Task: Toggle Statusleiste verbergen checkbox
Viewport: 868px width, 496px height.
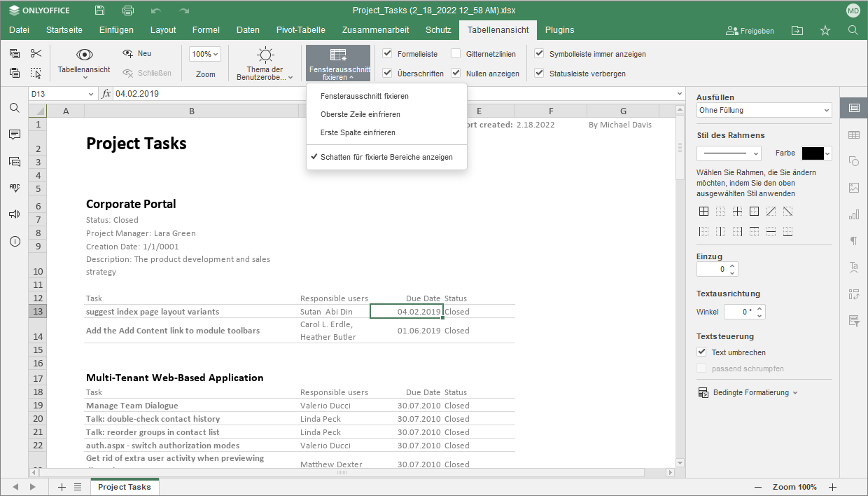Action: pos(539,73)
